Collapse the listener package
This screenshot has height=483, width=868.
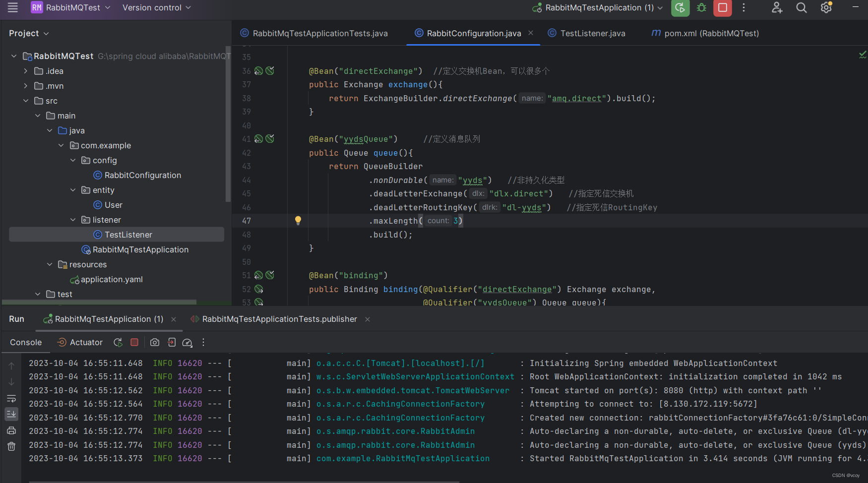[73, 220]
